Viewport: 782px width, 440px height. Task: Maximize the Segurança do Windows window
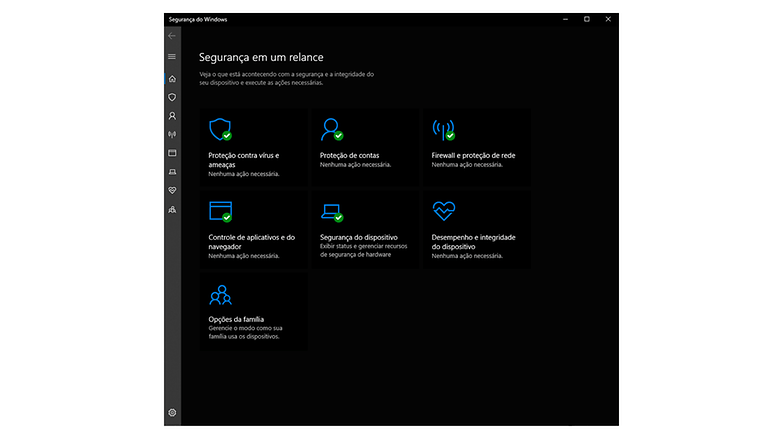tap(586, 19)
